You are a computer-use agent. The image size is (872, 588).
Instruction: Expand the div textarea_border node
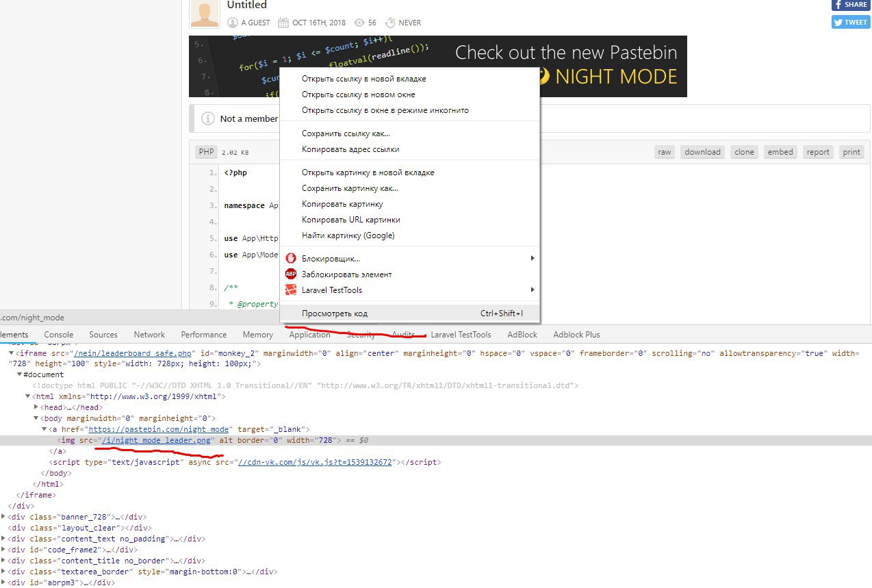[x=3, y=572]
